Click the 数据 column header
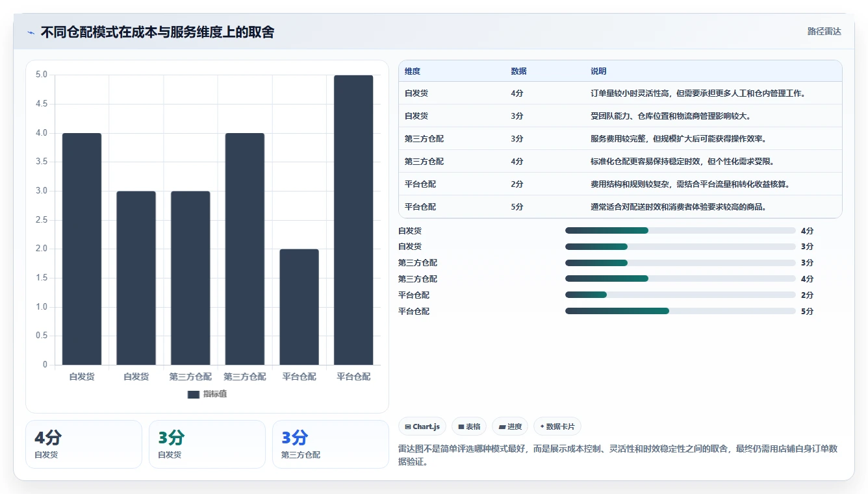Viewport: 868px width, 494px height. pyautogui.click(x=518, y=71)
